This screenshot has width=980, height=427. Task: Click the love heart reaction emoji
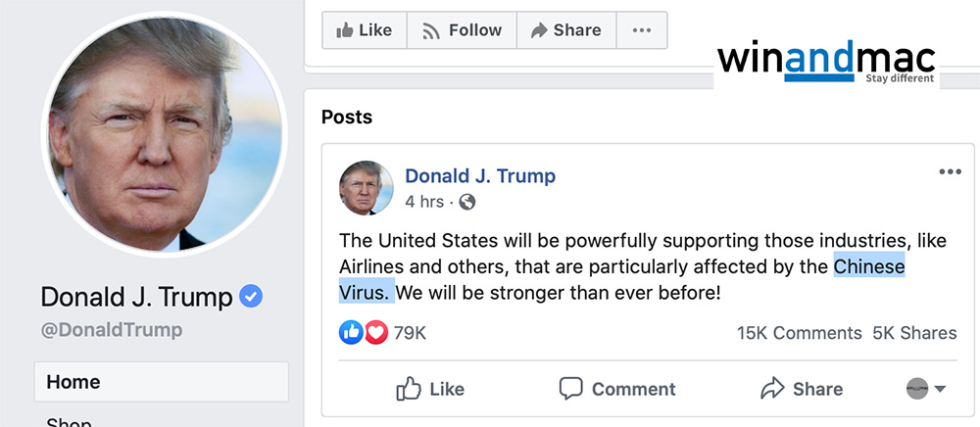click(375, 333)
